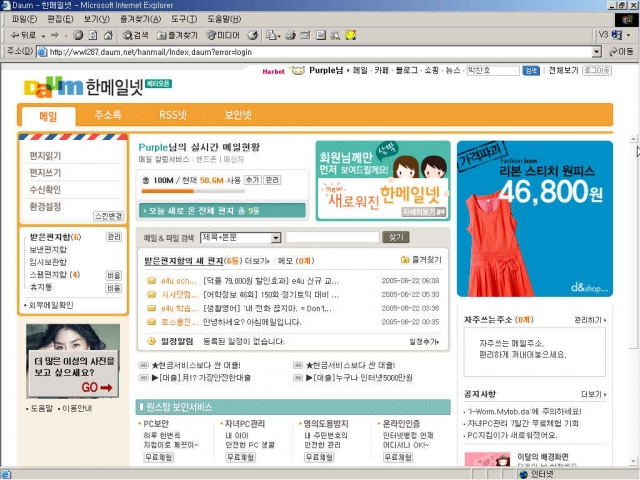Switch to the 보안넷 tab

tap(238, 115)
